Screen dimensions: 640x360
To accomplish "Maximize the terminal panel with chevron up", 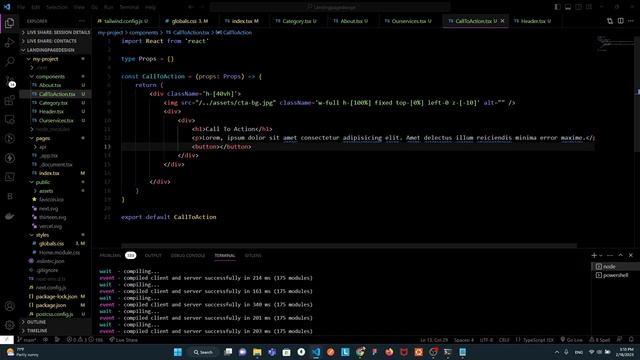I will (620, 255).
